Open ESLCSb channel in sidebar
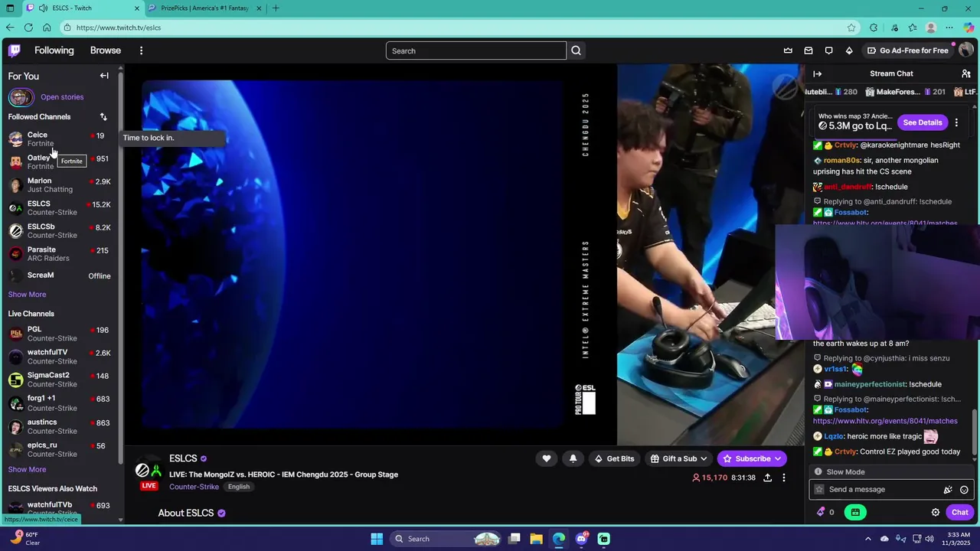Screen dimensions: 980x551 61,231
